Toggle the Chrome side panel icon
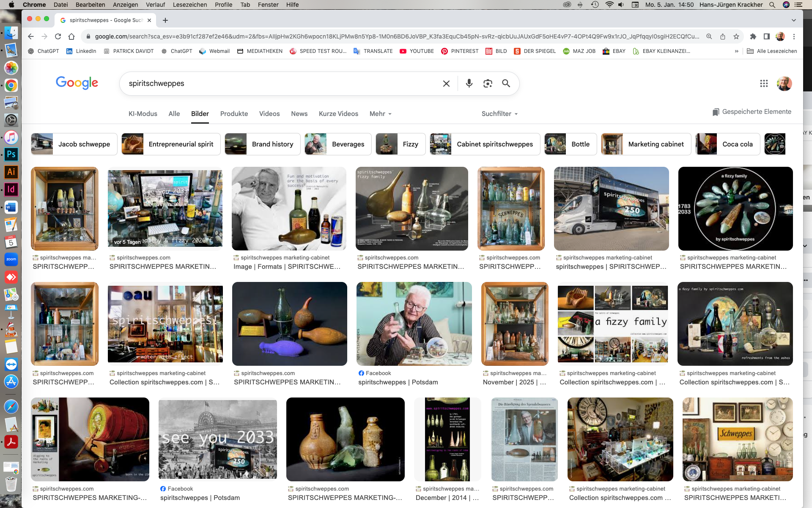 (766, 36)
